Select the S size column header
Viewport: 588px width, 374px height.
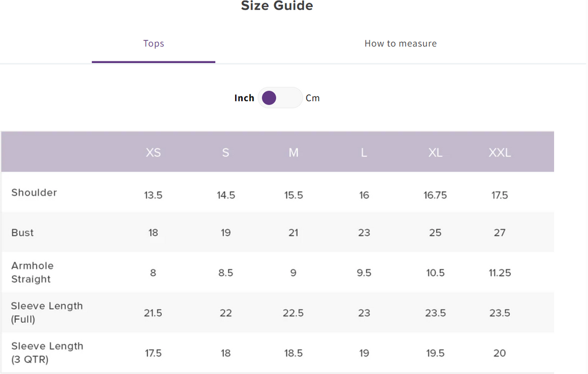(225, 153)
